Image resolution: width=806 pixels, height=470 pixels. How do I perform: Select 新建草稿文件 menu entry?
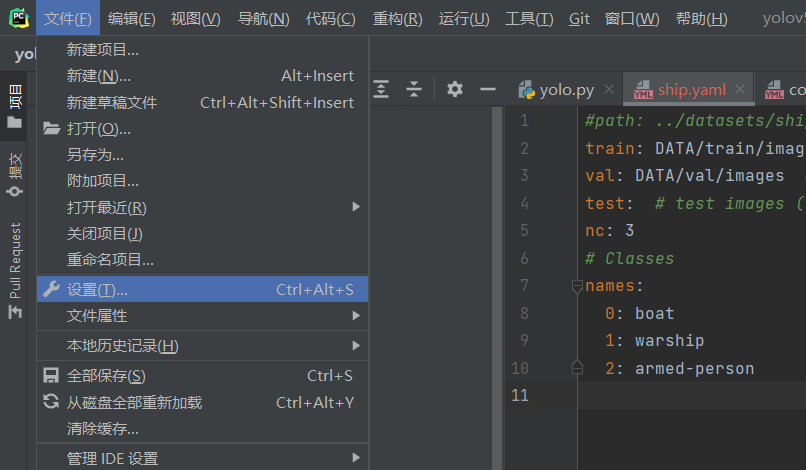pos(203,102)
